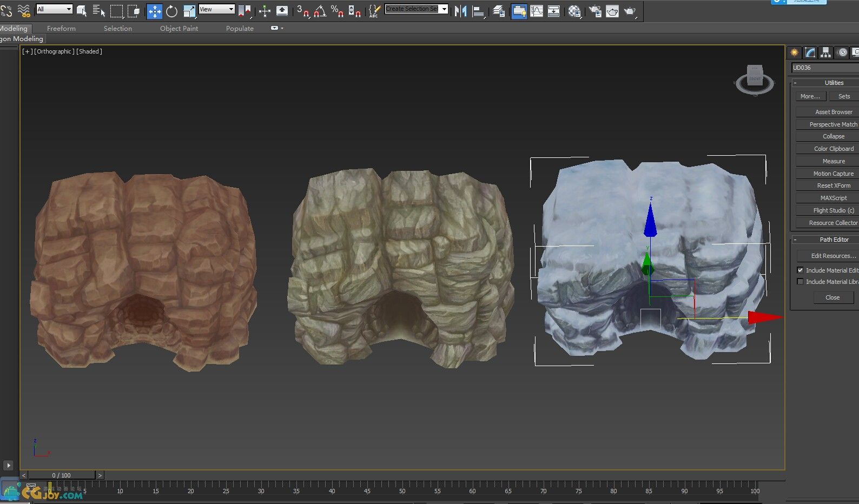Toggle Percent Snap
The height and width of the screenshot is (504, 859).
(x=337, y=11)
